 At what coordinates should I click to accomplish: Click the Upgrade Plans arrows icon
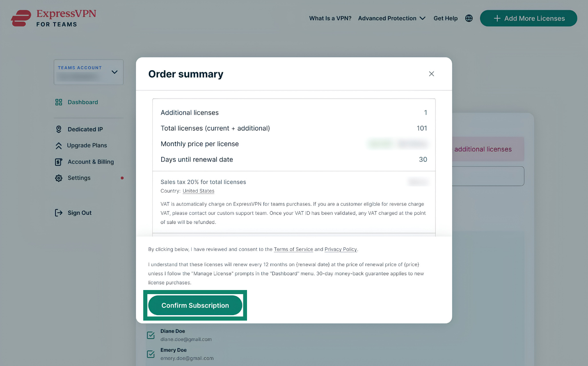(x=59, y=145)
